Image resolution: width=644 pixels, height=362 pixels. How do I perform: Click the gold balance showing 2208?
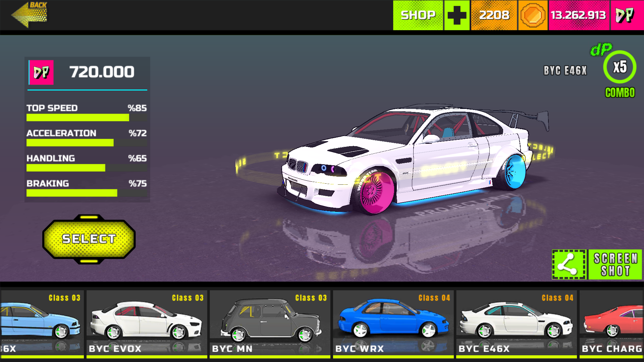tap(494, 15)
